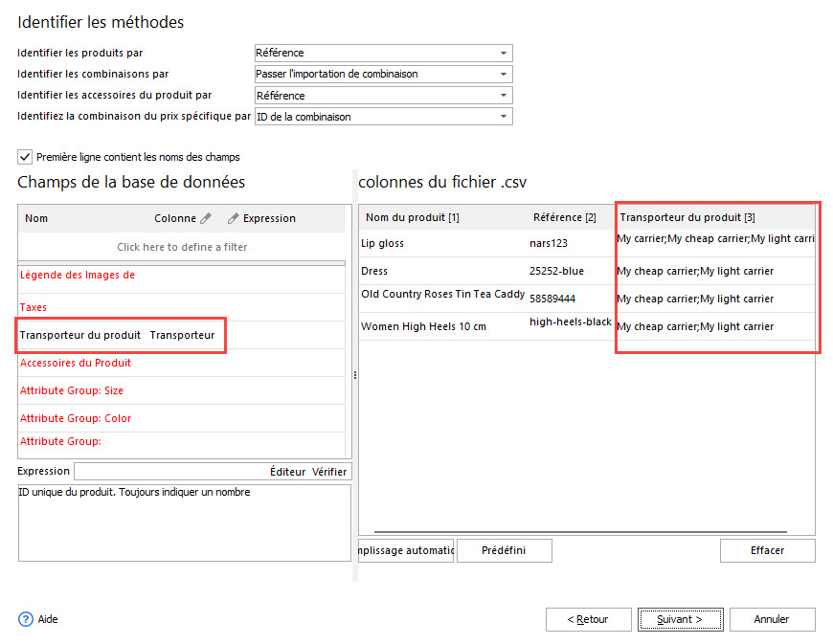Screen dimensions: 833x644
Task: Select the 'Accessoires du Produit' field row
Action: tap(182, 363)
